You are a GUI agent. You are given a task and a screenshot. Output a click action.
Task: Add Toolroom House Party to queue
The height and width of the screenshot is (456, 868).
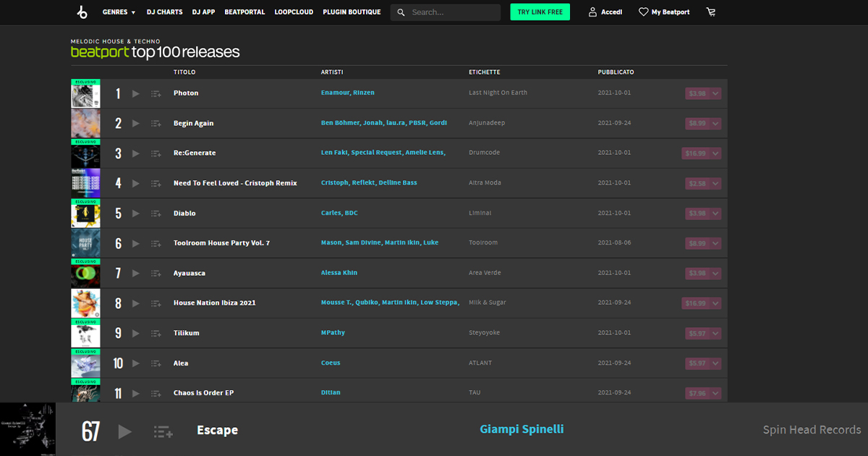[156, 244]
